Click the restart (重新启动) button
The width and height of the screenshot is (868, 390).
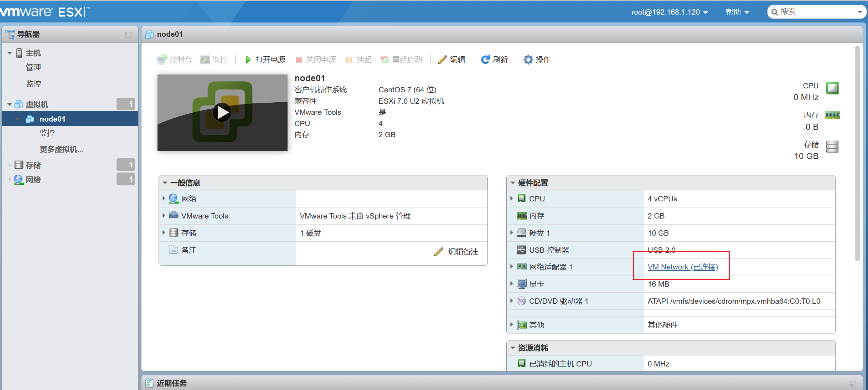(402, 59)
